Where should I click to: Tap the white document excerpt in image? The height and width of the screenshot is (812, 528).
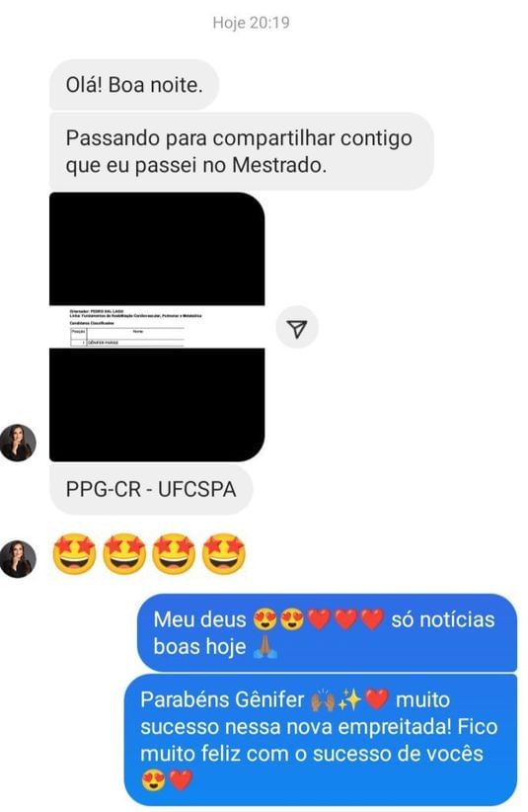(157, 327)
